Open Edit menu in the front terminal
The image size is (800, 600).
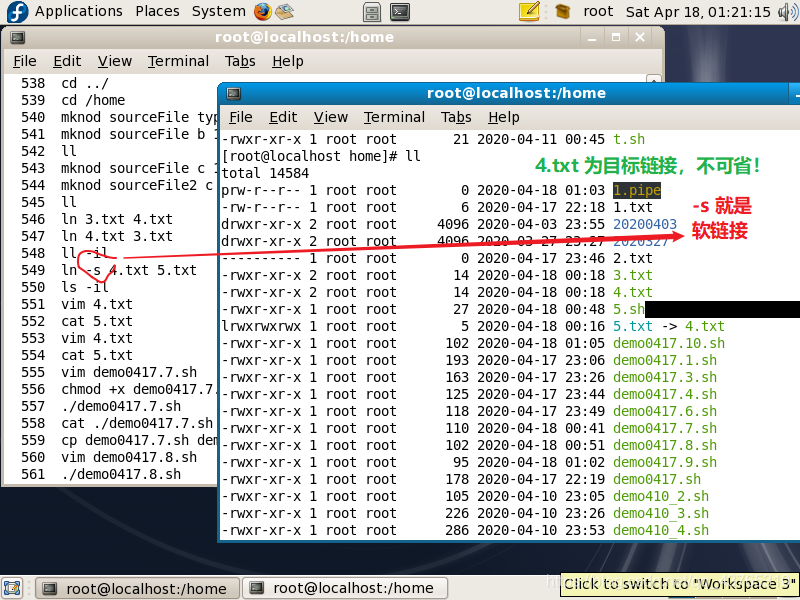coord(283,117)
